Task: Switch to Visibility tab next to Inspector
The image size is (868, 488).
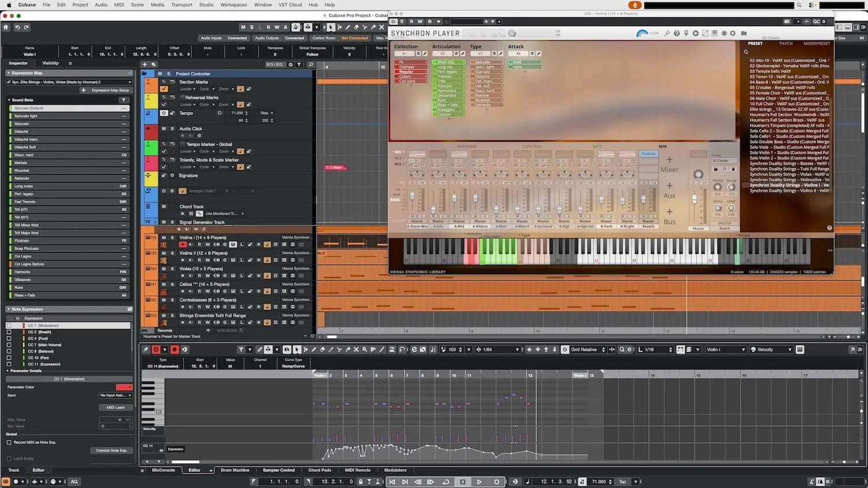Action: [50, 63]
